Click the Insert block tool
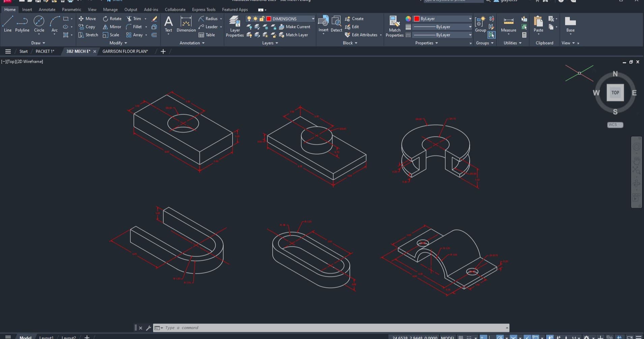 click(x=323, y=24)
